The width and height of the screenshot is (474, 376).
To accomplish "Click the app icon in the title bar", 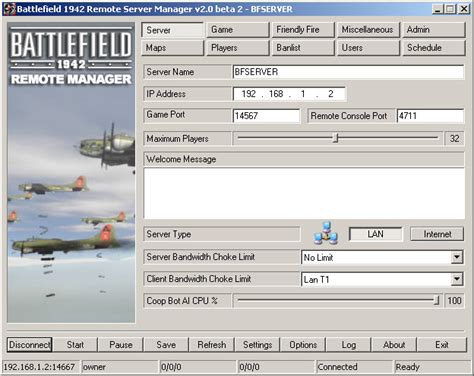I will pyautogui.click(x=9, y=9).
